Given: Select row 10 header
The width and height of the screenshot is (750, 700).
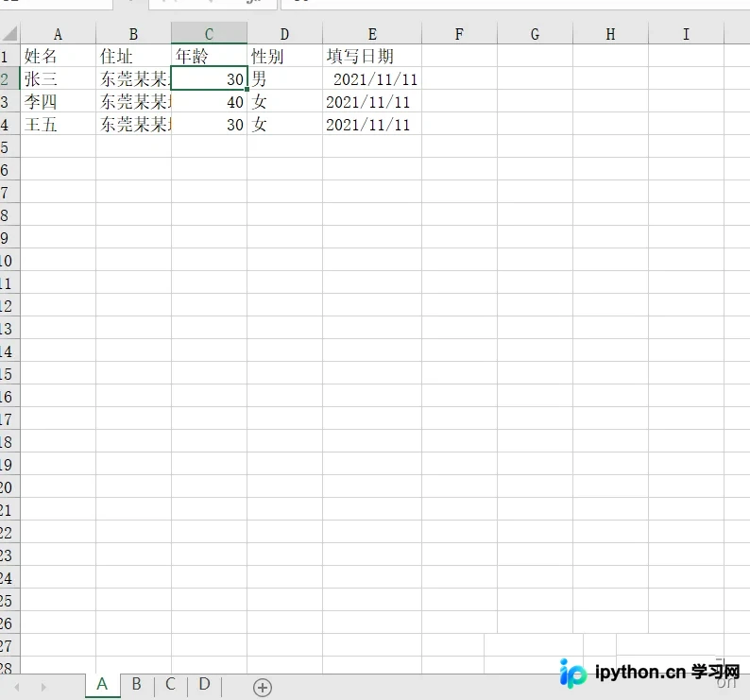Looking at the screenshot, I should (x=9, y=260).
